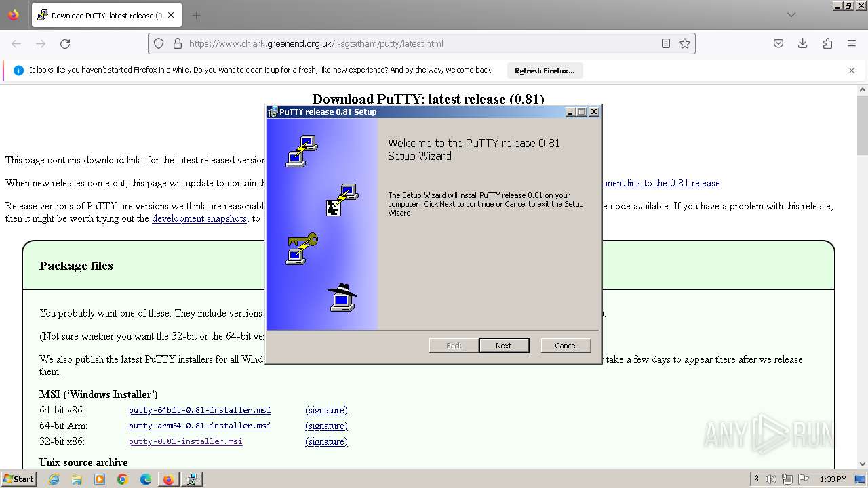Viewport: 868px width, 488px height.
Task: Open Save to Pocket icon
Action: (778, 43)
